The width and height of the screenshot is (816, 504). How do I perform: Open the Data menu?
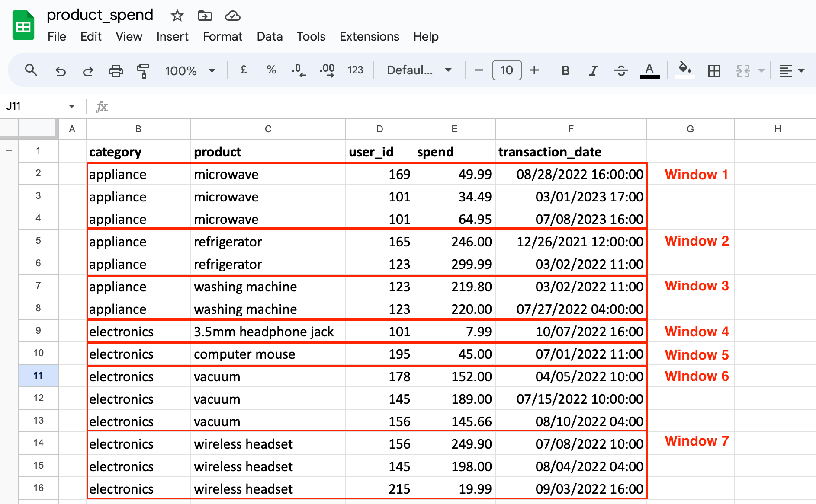[x=269, y=36]
